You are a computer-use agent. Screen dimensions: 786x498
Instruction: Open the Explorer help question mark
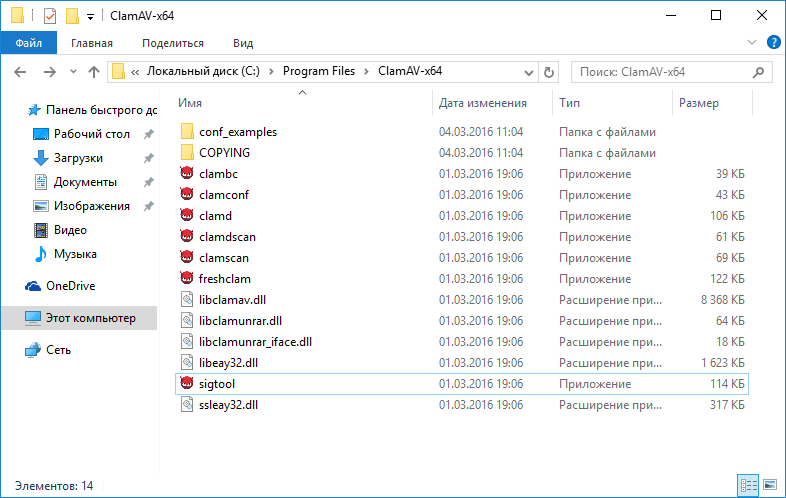point(773,42)
